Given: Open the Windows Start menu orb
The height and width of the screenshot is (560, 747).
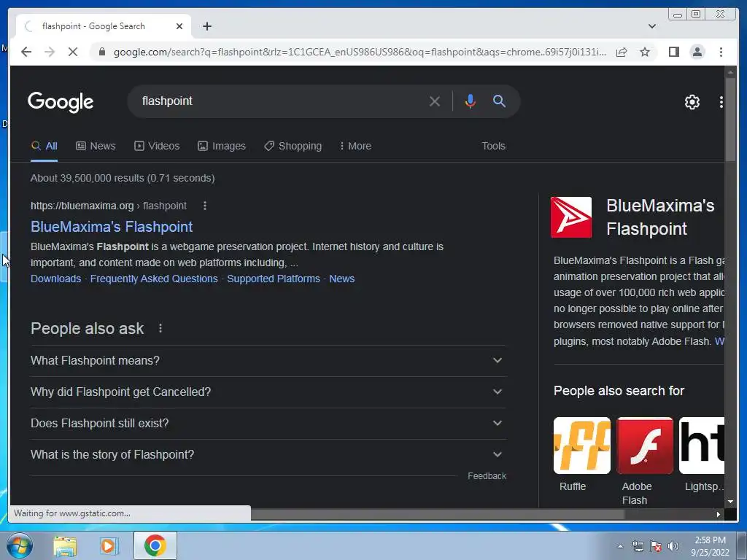Looking at the screenshot, I should click(x=19, y=545).
